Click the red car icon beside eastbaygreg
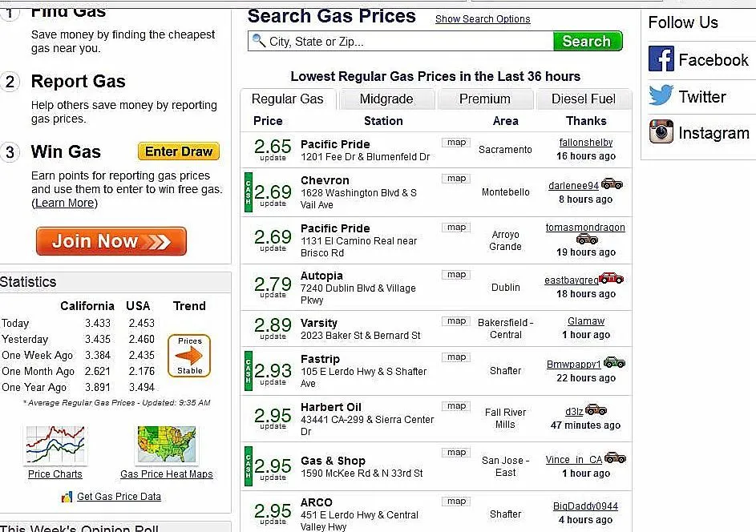This screenshot has height=532, width=756. 612,279
